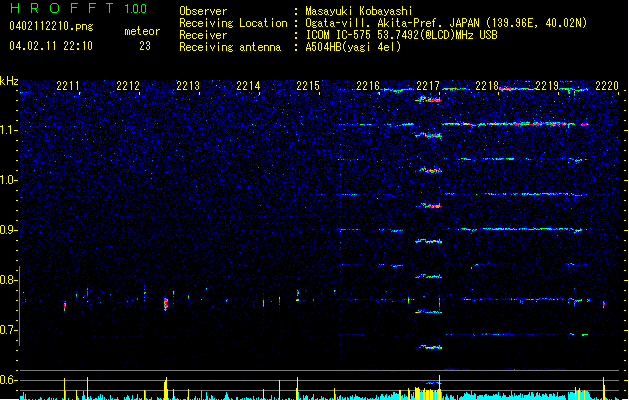This screenshot has height=400, width=629.
Task: Click the 0.7 kHz axis label
Action: pos(9,330)
